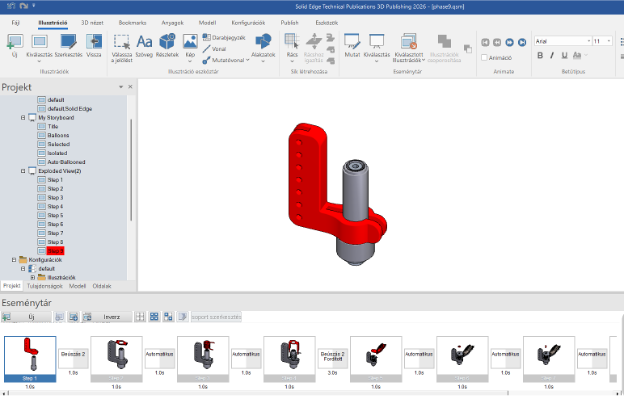Switch to Modell panel tab

[x=77, y=286]
